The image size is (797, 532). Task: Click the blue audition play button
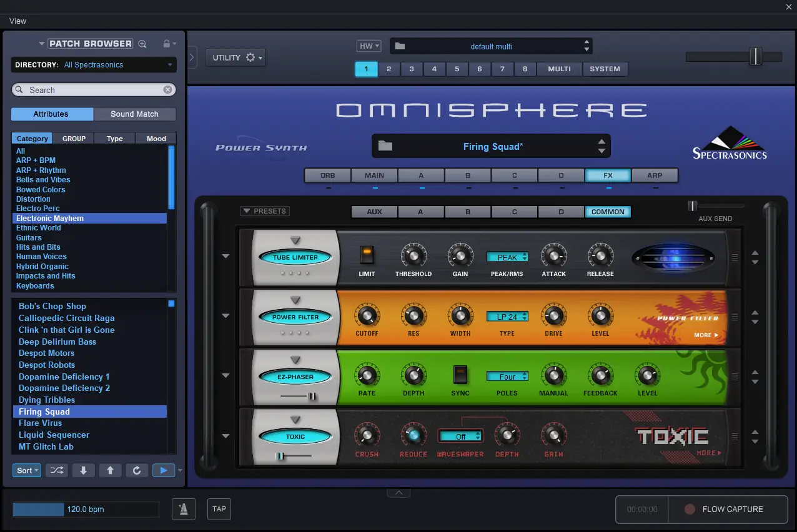click(x=164, y=470)
